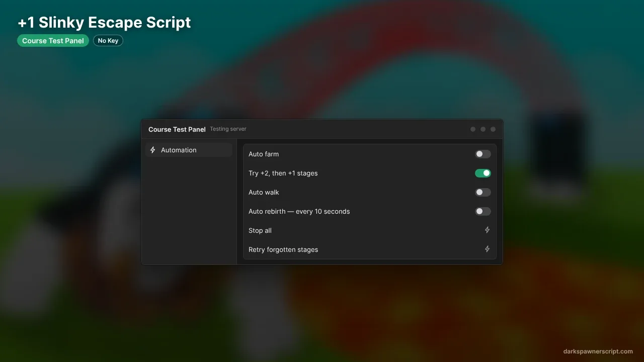Run Retry forgotten stages
644x362 pixels.
point(370,249)
